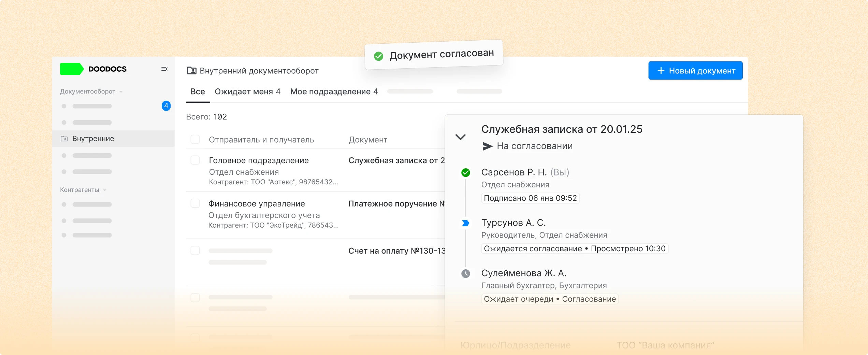Click the folder icon next to Внутренние
Viewport: 868px width, 355px height.
click(64, 139)
